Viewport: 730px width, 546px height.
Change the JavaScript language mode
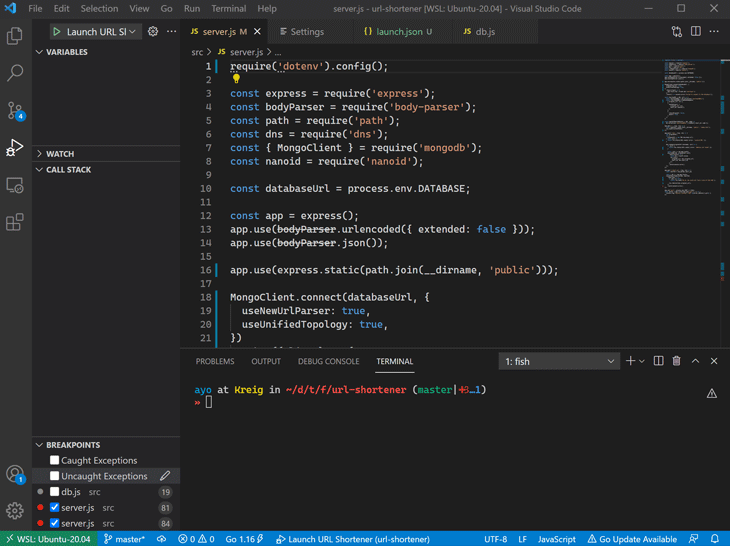click(x=557, y=539)
